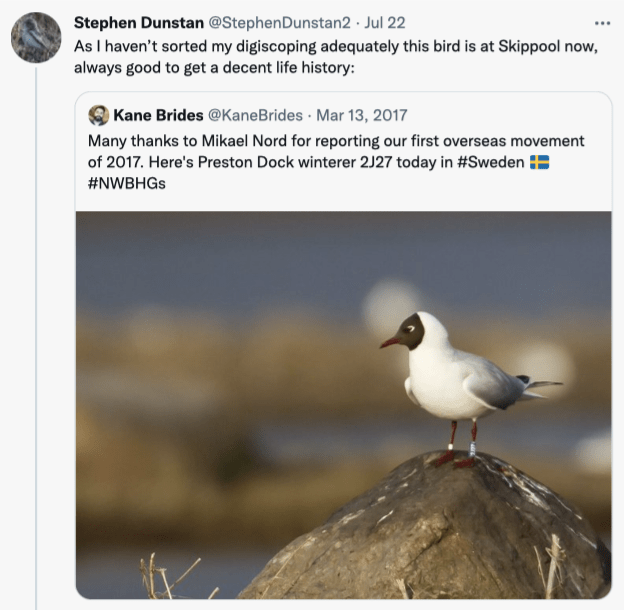Open the black-headed gull photo
This screenshot has width=624, height=610.
[343, 405]
